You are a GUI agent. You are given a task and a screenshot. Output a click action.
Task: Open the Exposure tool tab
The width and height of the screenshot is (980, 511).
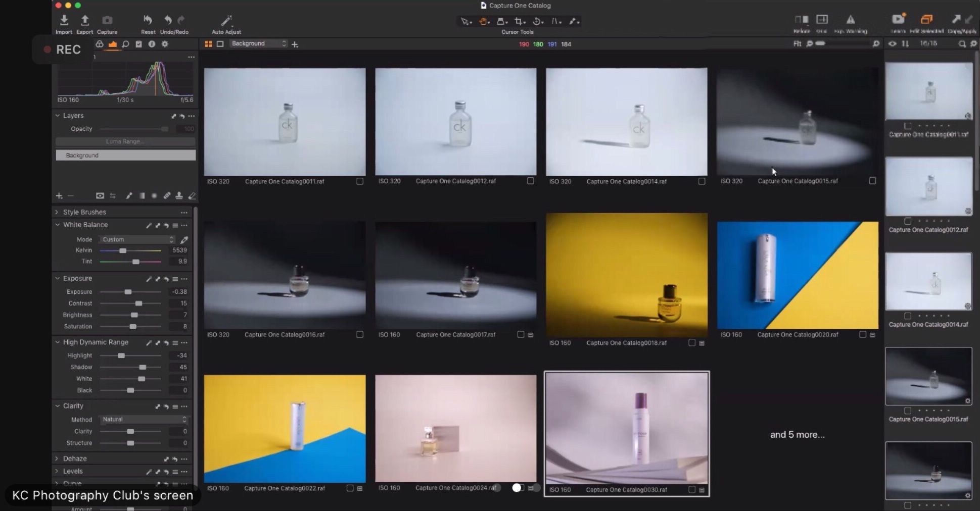[x=113, y=44]
